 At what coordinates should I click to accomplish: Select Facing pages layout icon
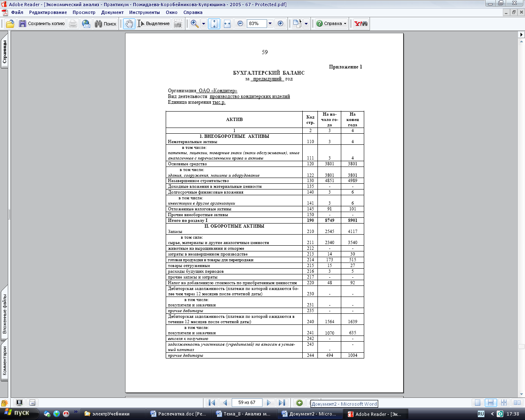pos(517,403)
